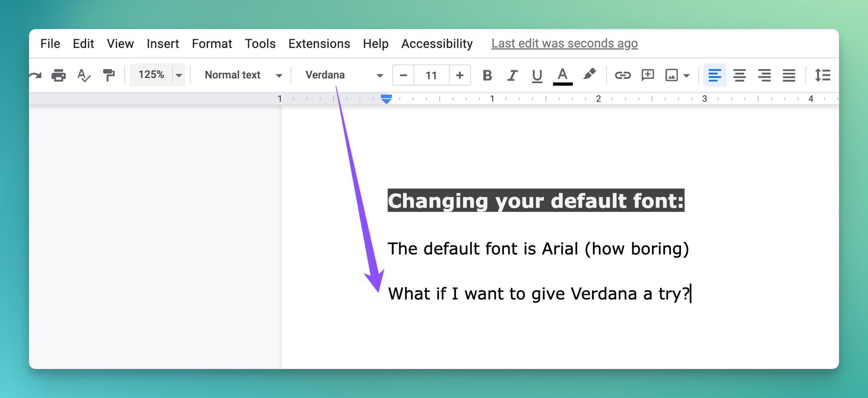Viewport: 868px width, 398px height.
Task: Open the text color picker
Action: click(x=562, y=76)
